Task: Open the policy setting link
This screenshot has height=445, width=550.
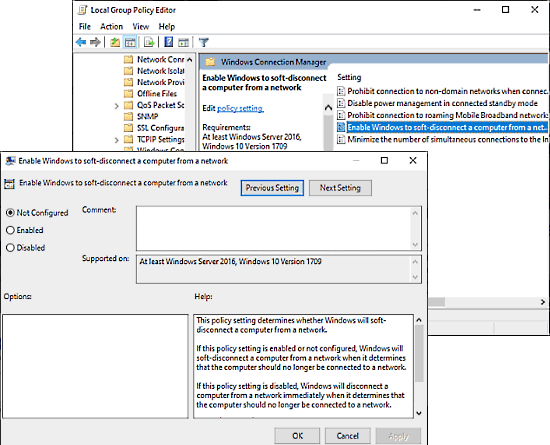Action: [240, 108]
